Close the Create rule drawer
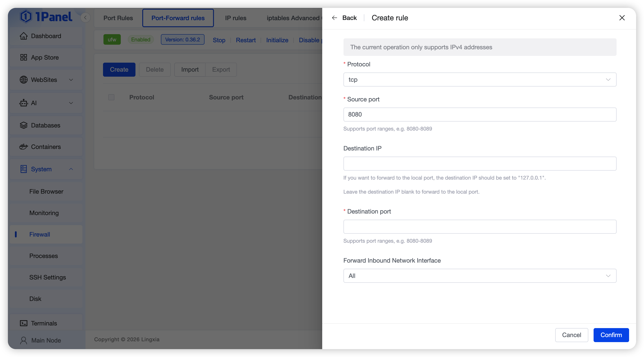 [x=622, y=18]
